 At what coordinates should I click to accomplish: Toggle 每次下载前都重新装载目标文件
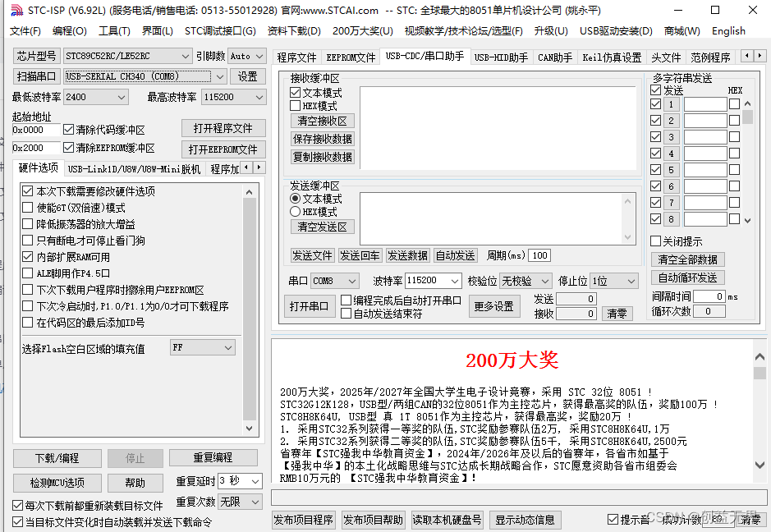(17, 506)
